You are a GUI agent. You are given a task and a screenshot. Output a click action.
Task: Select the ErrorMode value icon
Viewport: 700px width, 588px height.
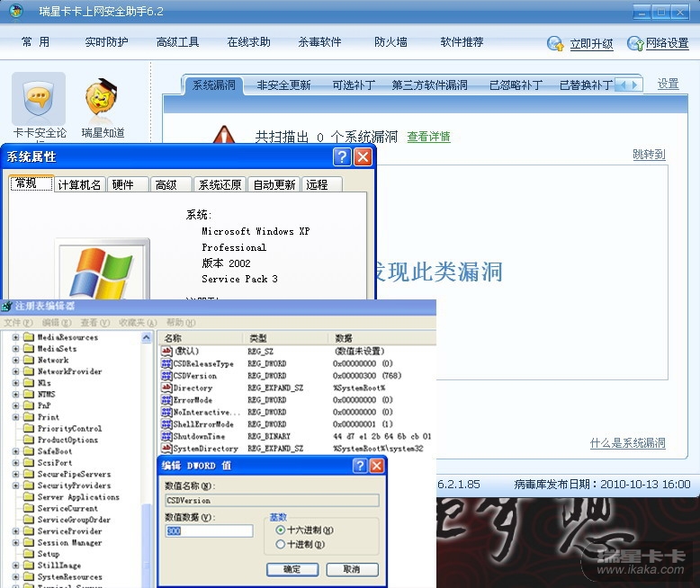[166, 400]
